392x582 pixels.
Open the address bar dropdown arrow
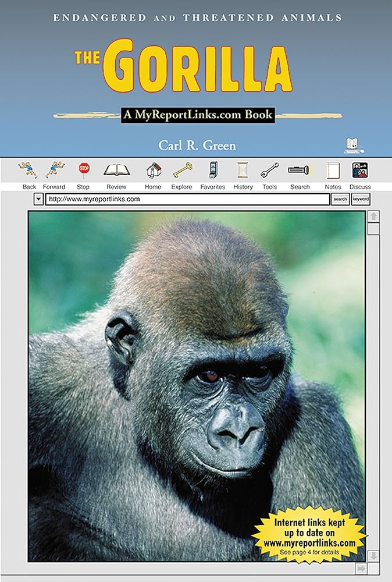point(38,199)
